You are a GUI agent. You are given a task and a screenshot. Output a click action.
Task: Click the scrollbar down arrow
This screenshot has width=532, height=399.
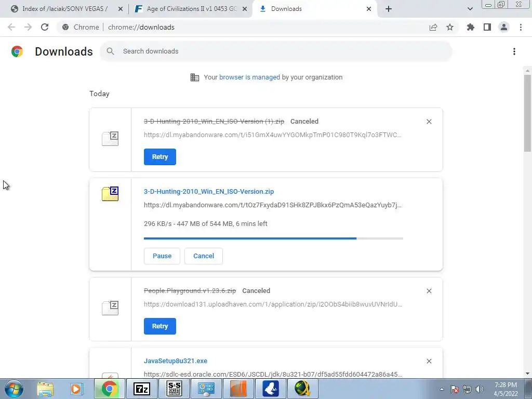click(x=527, y=374)
